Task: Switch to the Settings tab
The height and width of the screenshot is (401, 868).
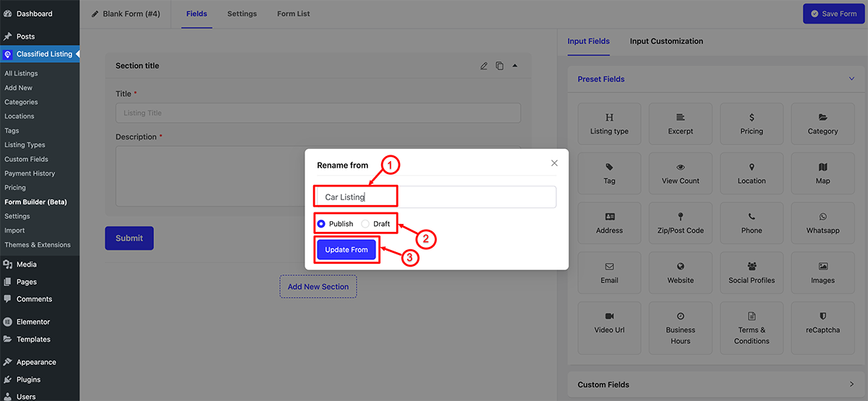Action: [242, 14]
